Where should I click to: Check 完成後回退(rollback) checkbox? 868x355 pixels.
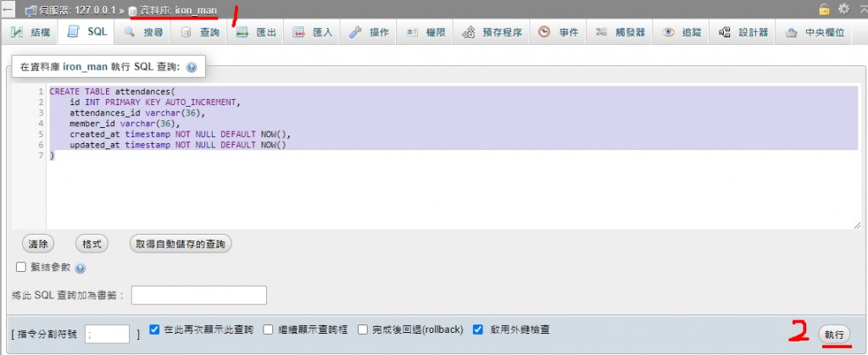pyautogui.click(x=363, y=330)
